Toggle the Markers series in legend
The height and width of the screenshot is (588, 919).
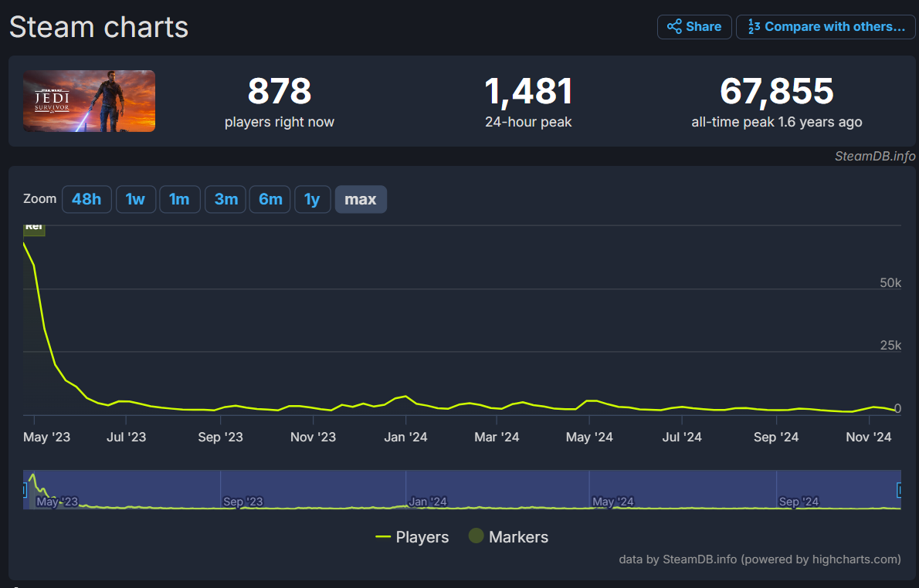tap(509, 536)
